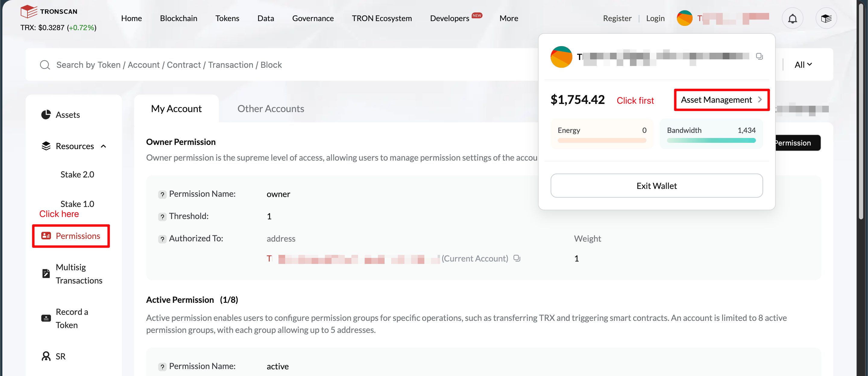The height and width of the screenshot is (376, 868).
Task: Go to Home in navigation
Action: (x=131, y=18)
